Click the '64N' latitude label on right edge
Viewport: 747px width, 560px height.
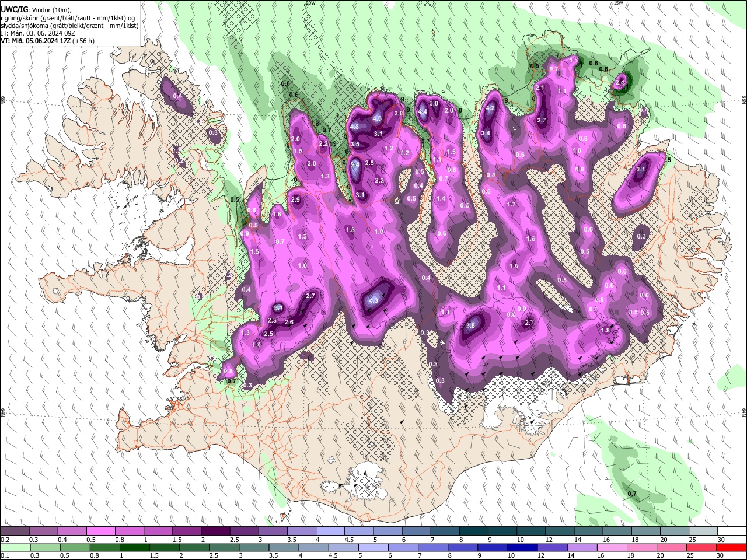pos(743,412)
